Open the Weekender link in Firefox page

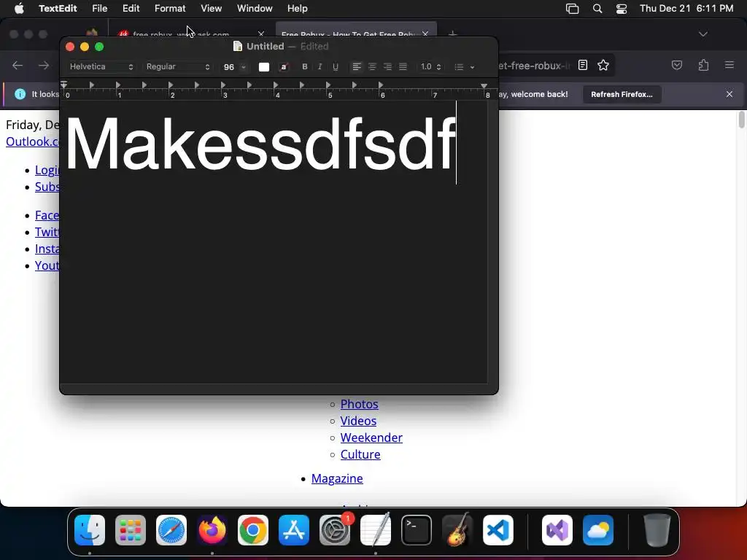pyautogui.click(x=371, y=437)
